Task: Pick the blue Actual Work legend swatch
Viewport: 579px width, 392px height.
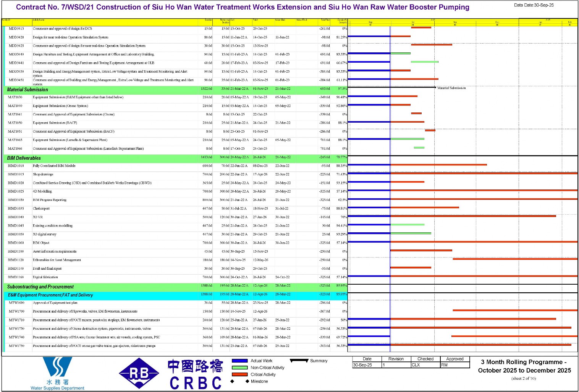Action: click(x=239, y=361)
